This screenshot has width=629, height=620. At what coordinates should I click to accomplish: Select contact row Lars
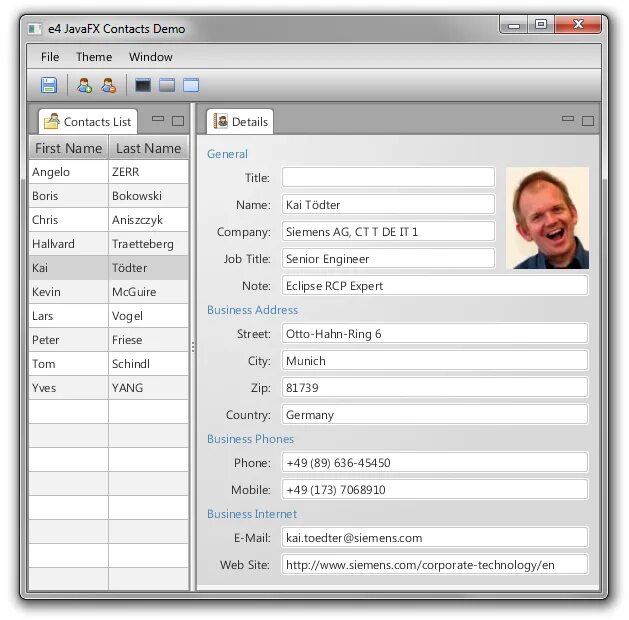pyautogui.click(x=109, y=316)
